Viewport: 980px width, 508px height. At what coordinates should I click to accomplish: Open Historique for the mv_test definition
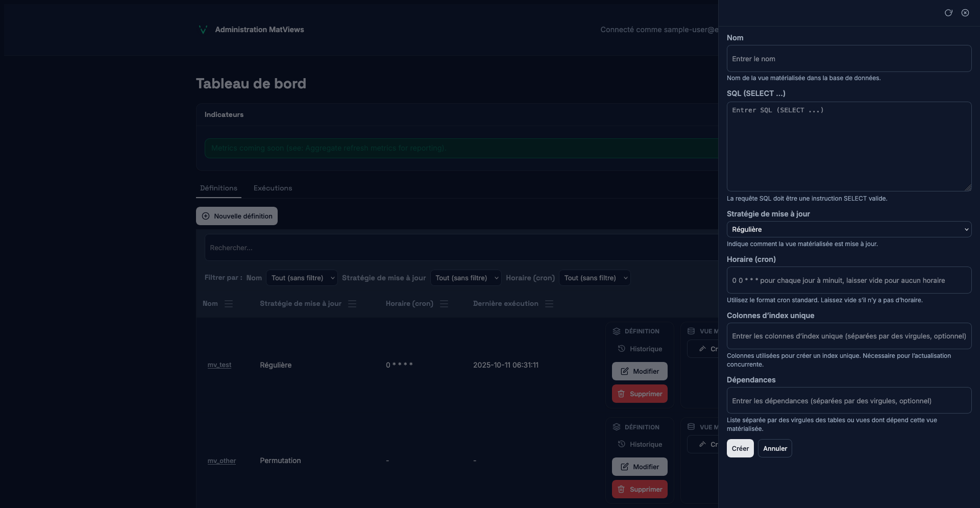(x=640, y=349)
